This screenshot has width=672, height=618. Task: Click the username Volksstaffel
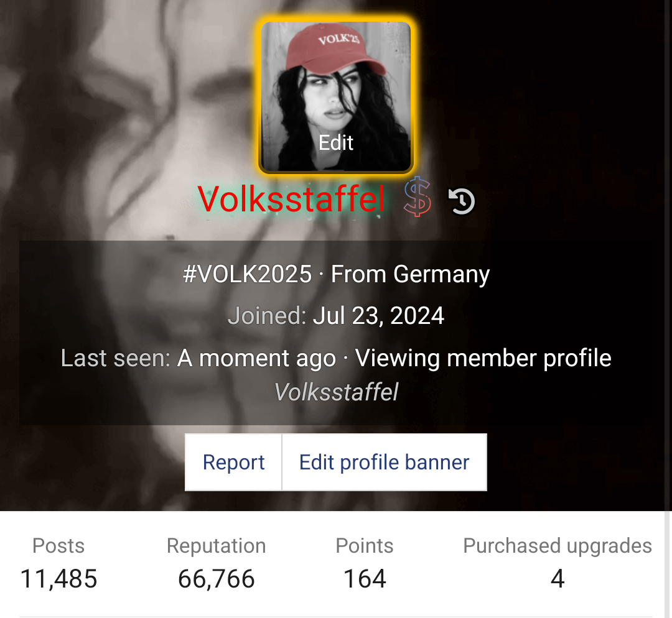[x=291, y=200]
